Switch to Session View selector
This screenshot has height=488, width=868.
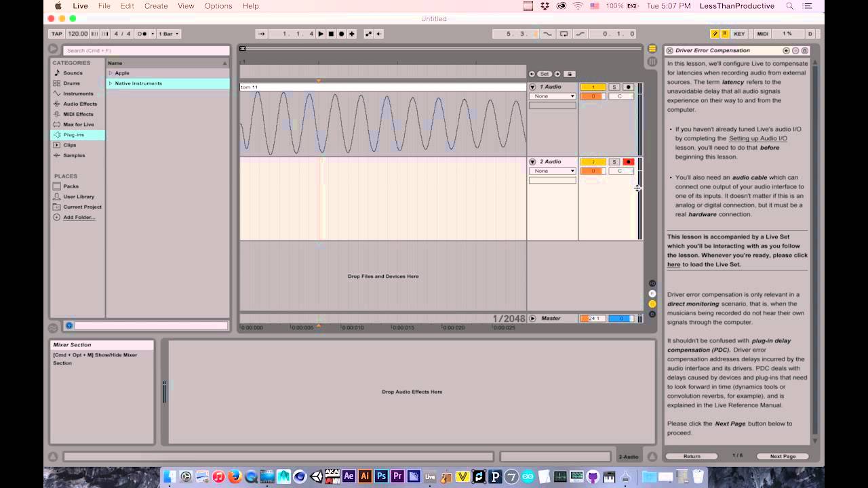(652, 62)
